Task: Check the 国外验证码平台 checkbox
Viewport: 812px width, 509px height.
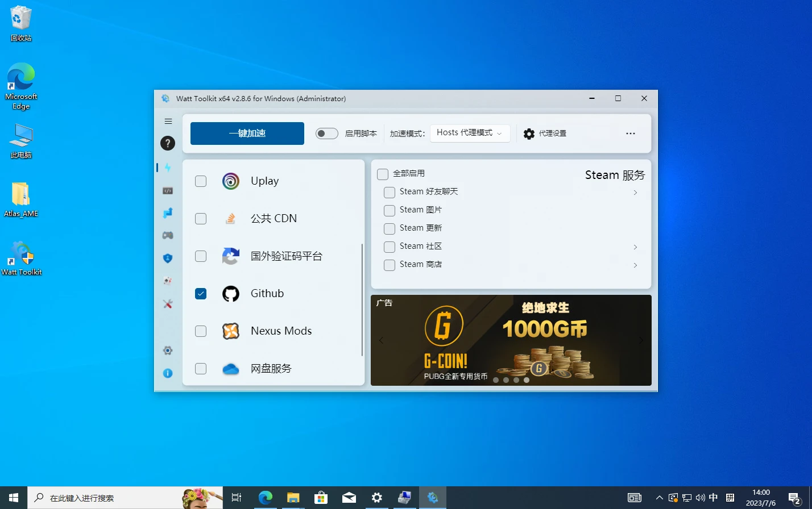Action: point(201,256)
